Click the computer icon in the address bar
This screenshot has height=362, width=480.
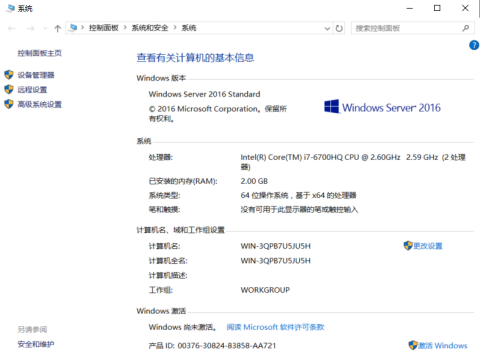click(73, 28)
